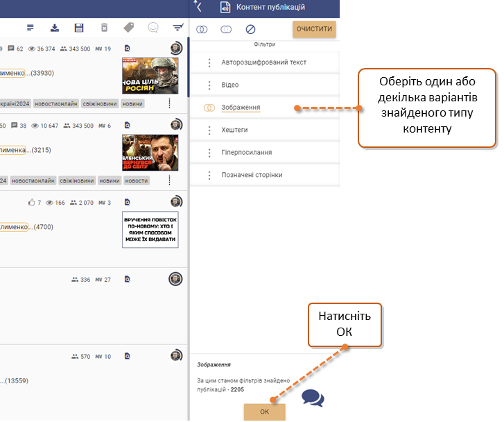This screenshot has width=504, height=422.
Task: Click the audio document icon in header
Action: tap(225, 7)
